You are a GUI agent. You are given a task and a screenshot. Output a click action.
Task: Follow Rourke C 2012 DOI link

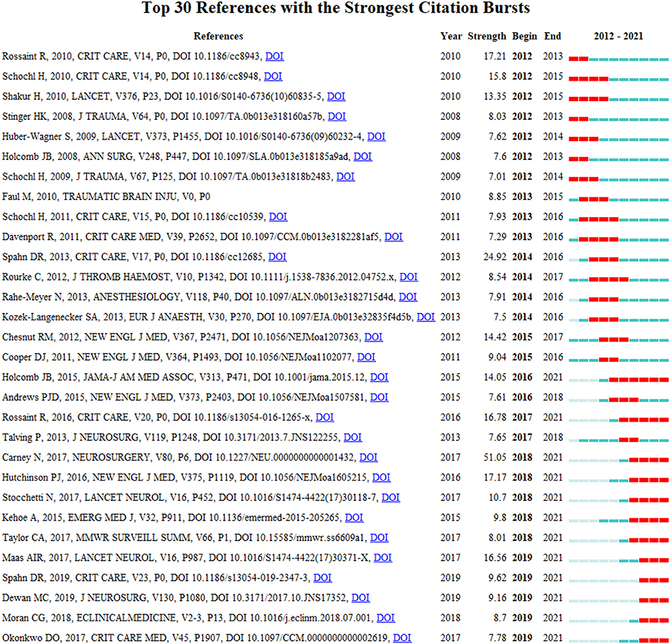coord(408,277)
